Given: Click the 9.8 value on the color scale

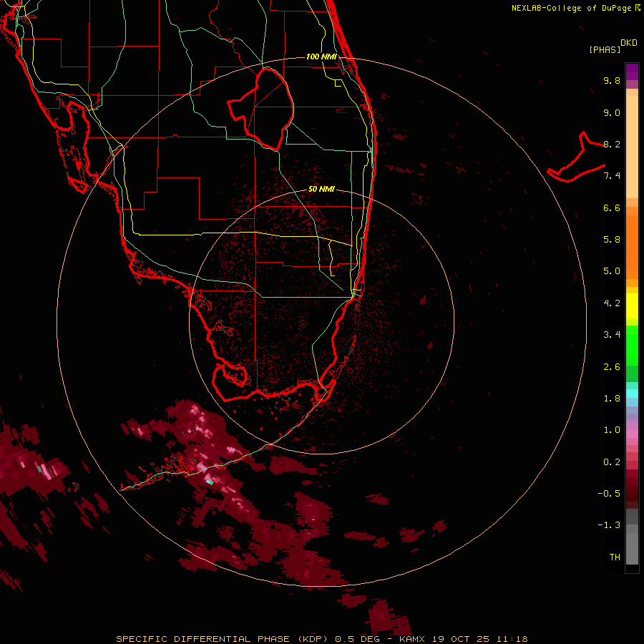Looking at the screenshot, I should coord(612,80).
